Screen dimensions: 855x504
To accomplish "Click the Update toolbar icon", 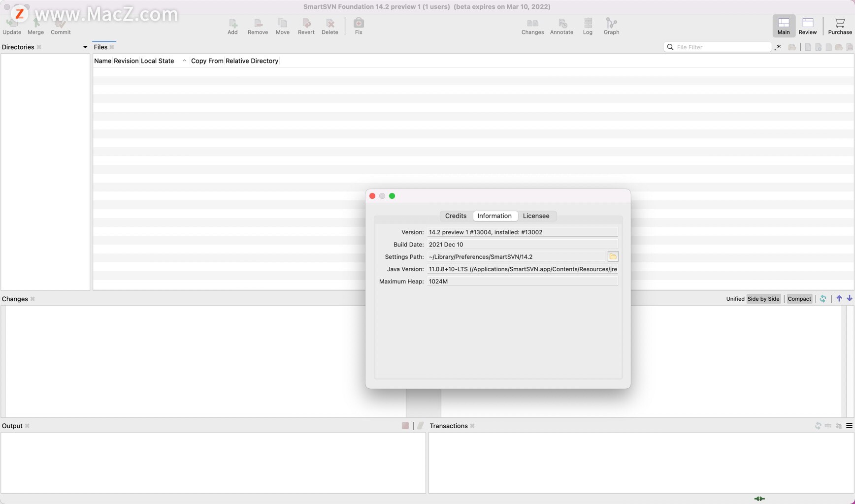I will tap(12, 26).
